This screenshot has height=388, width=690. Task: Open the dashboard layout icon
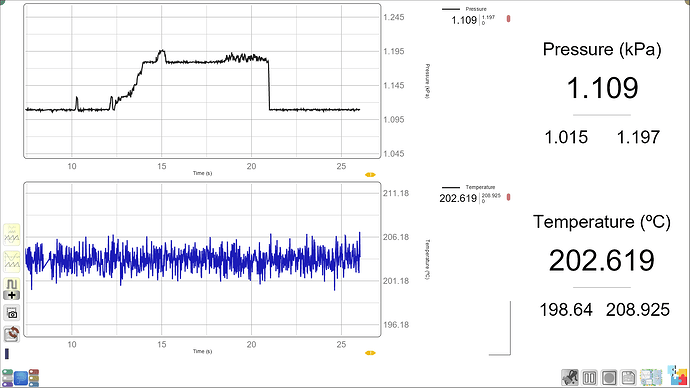click(651, 377)
